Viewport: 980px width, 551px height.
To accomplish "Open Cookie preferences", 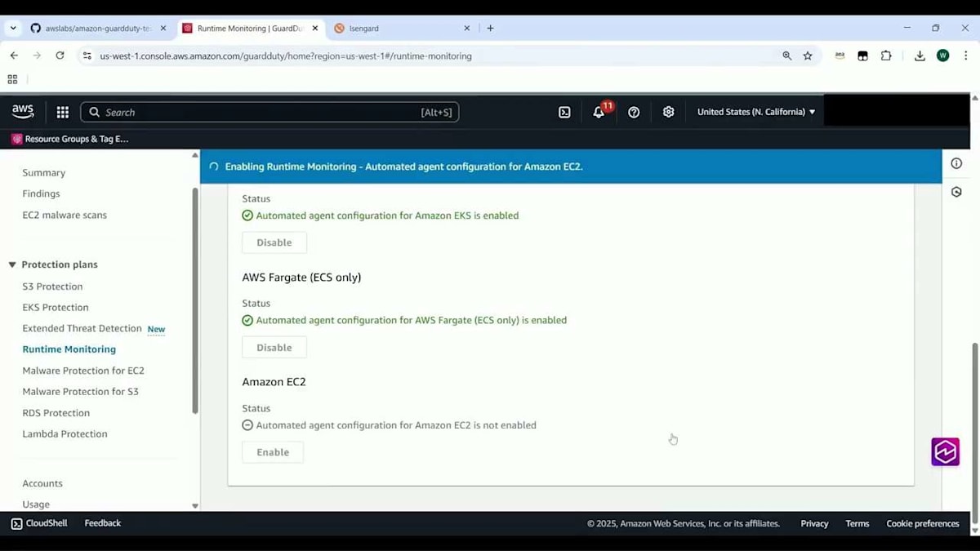I will [923, 523].
